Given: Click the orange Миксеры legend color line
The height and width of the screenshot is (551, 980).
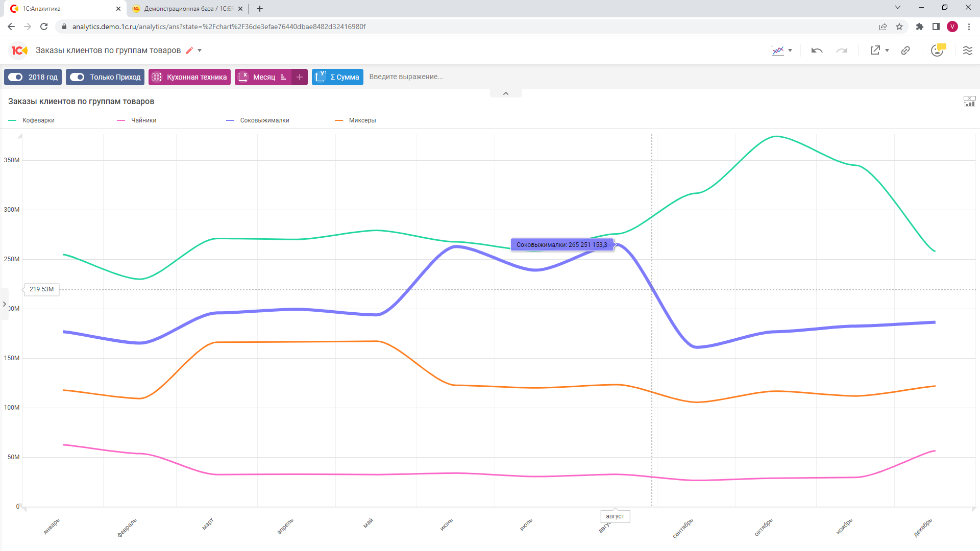Looking at the screenshot, I should click(339, 120).
